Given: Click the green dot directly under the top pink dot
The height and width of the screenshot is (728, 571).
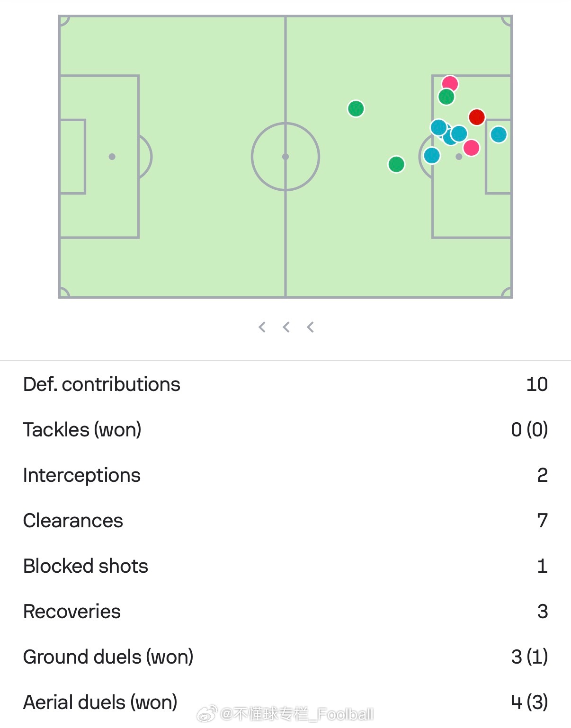Looking at the screenshot, I should point(446,97).
